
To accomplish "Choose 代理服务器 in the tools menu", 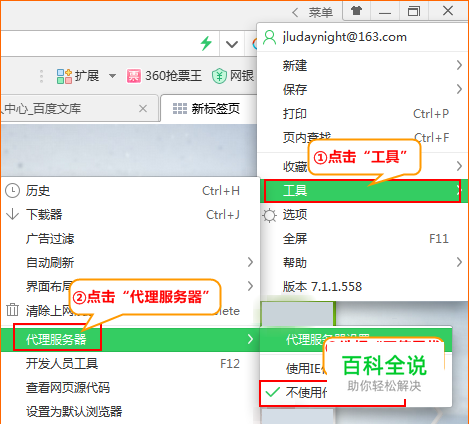I will pos(130,339).
